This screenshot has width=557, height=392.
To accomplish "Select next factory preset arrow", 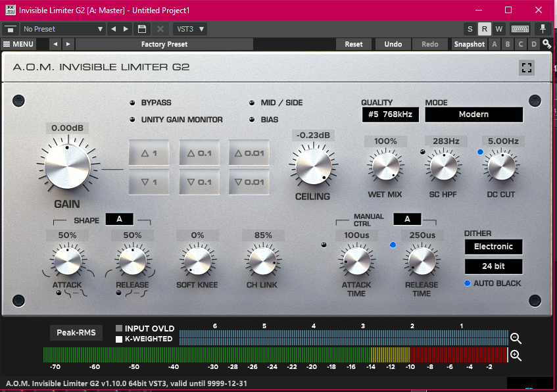I will point(68,44).
